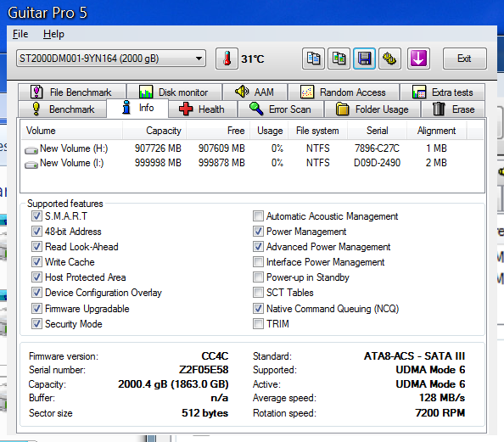Click the 999878 MB free space cell

tap(221, 163)
